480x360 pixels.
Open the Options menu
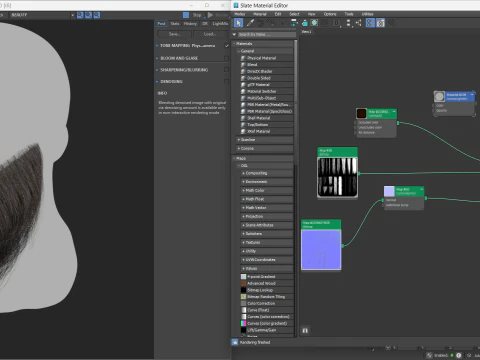coord(330,14)
